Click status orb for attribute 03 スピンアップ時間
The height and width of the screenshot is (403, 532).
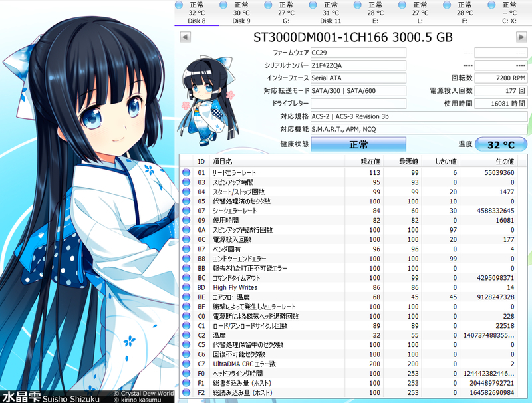point(186,182)
